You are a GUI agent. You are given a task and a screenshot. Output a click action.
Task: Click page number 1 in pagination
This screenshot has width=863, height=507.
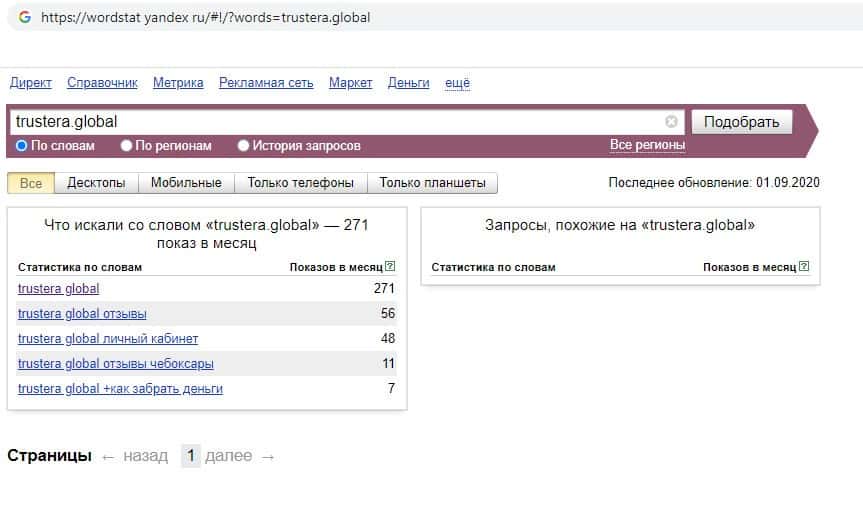pos(190,456)
